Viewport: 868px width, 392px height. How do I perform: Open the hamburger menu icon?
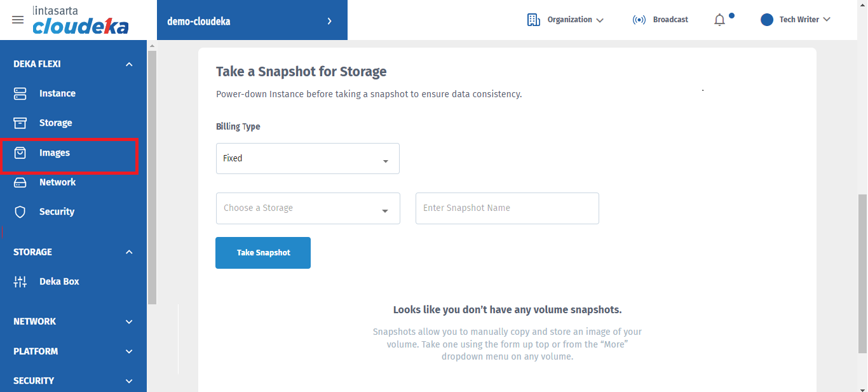[18, 20]
